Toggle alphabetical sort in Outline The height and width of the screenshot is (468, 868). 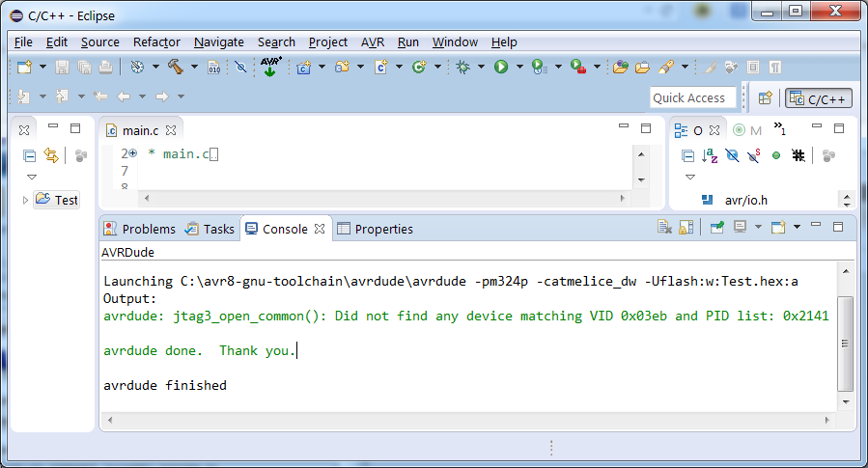[x=710, y=156]
